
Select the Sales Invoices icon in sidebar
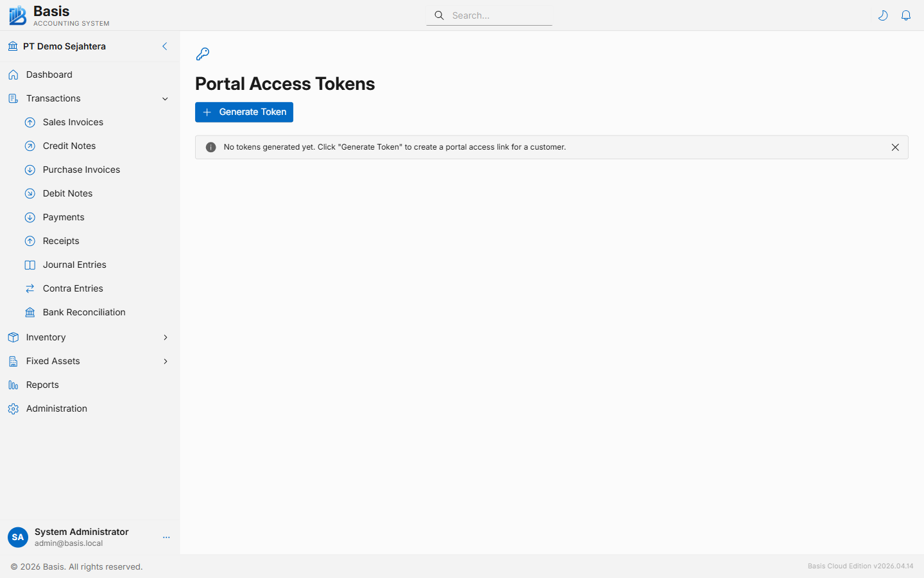pyautogui.click(x=30, y=122)
